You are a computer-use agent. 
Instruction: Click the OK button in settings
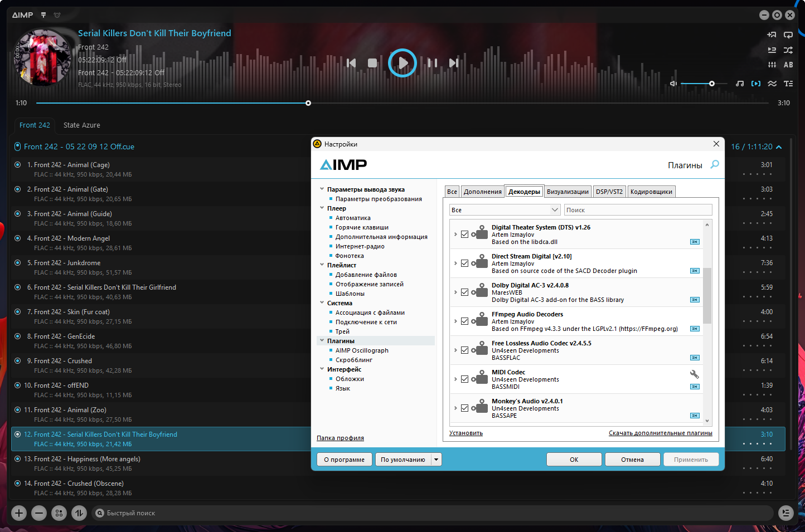(x=574, y=460)
